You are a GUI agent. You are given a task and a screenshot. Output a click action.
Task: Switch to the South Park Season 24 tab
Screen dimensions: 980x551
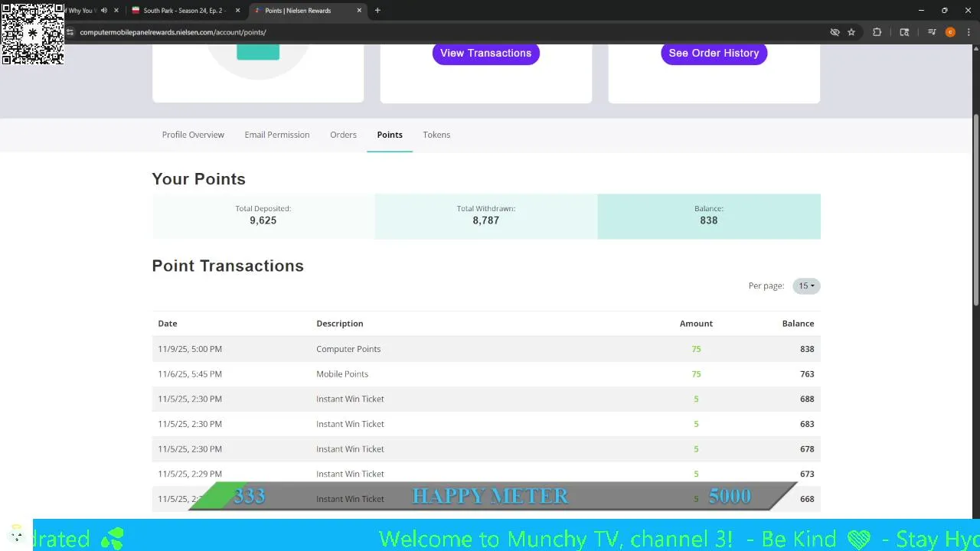point(185,11)
